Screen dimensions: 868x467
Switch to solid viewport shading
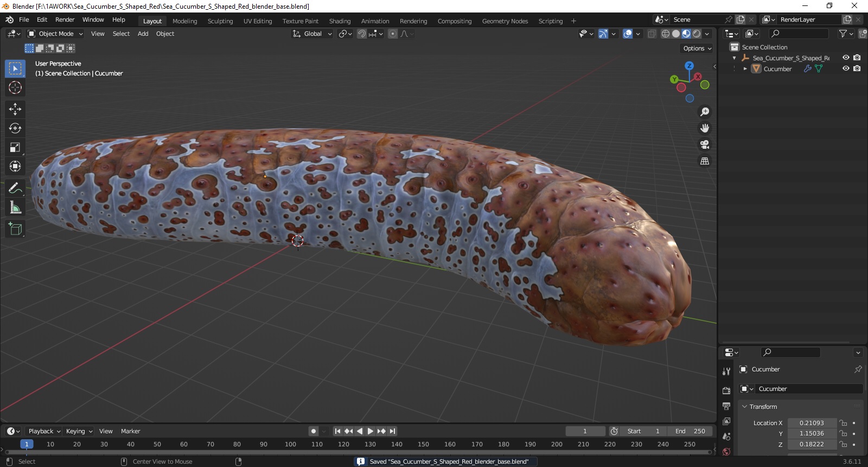[x=676, y=34]
